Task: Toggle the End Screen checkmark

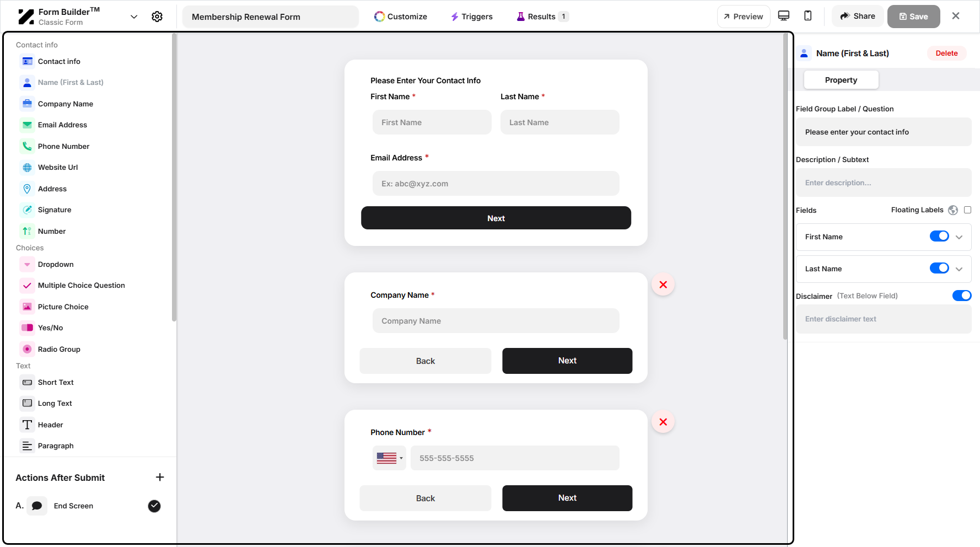Action: (154, 506)
